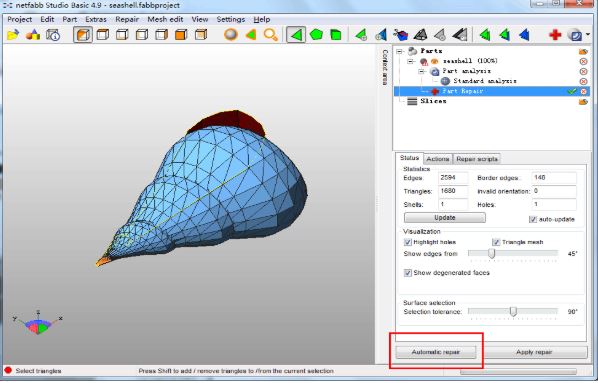Collapse the Parts tree node

399,51
